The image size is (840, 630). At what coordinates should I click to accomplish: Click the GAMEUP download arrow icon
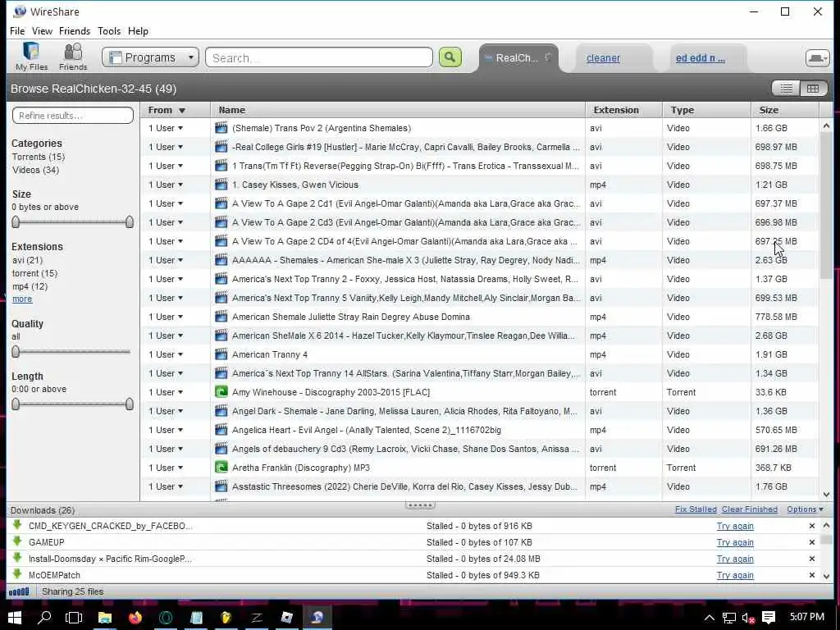[17, 541]
